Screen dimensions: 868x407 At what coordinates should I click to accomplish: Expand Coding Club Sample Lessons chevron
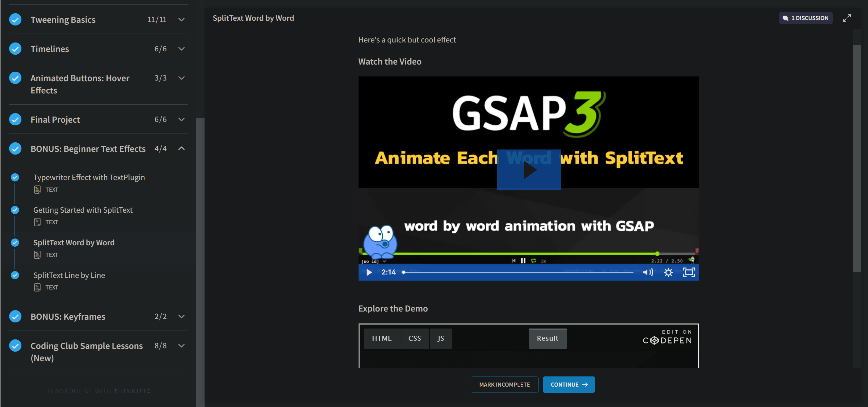point(181,346)
